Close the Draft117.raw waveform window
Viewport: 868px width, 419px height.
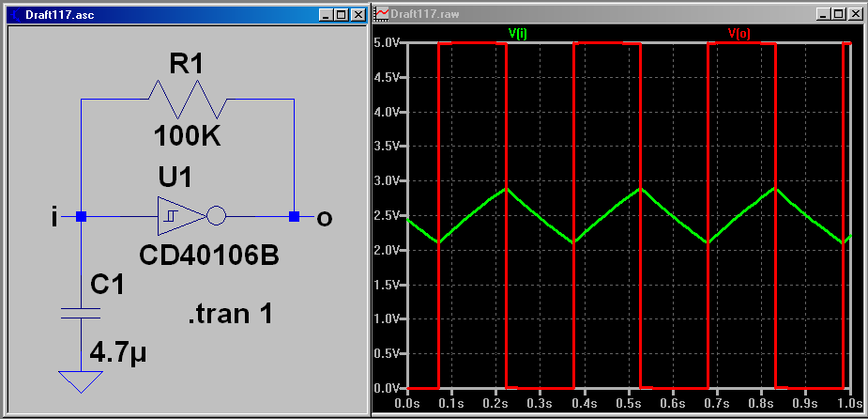[856, 14]
